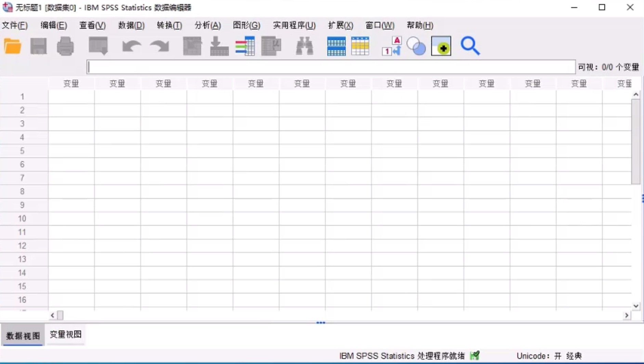
Task: Open the 分析 menu
Action: (x=207, y=25)
